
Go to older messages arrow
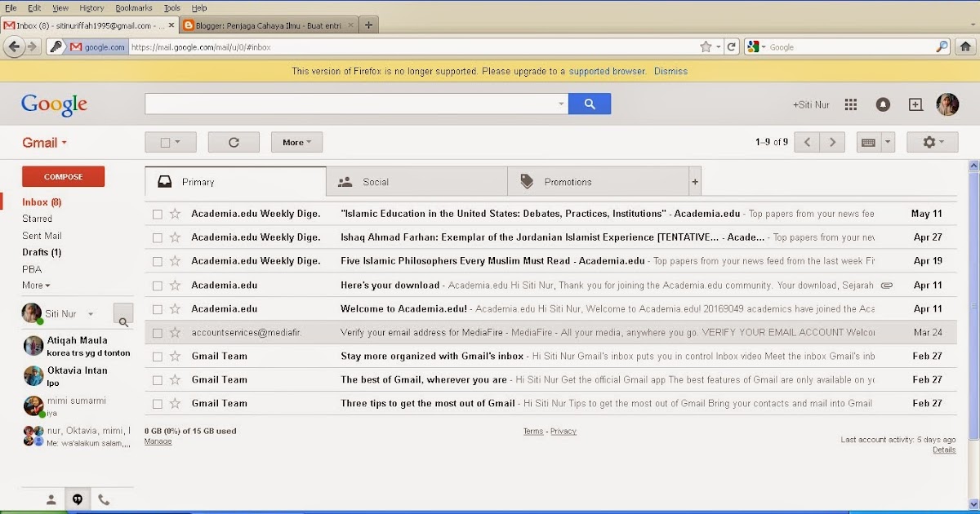(832, 142)
